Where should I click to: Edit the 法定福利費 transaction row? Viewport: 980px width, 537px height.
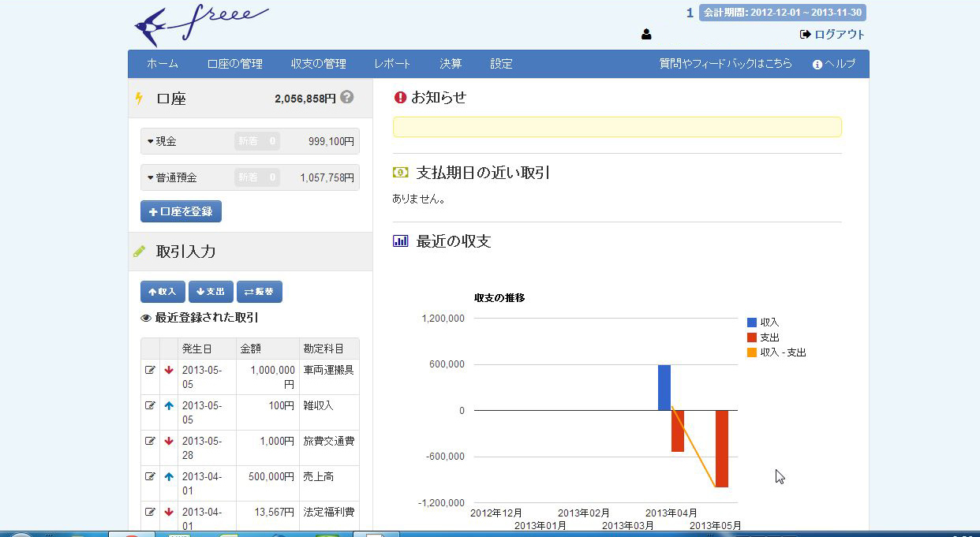150,512
